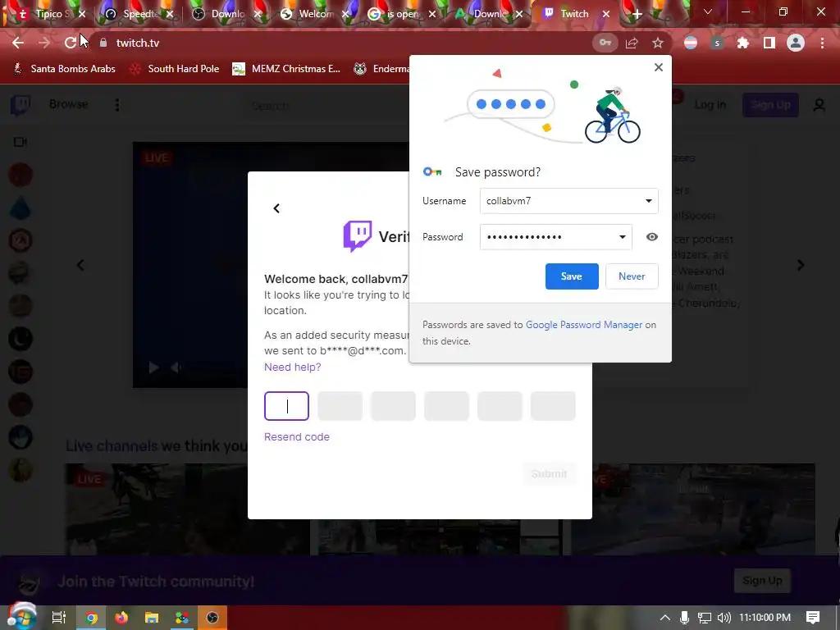Switch to the Welcome tab
Viewport: 840px width, 630px height.
(315, 14)
